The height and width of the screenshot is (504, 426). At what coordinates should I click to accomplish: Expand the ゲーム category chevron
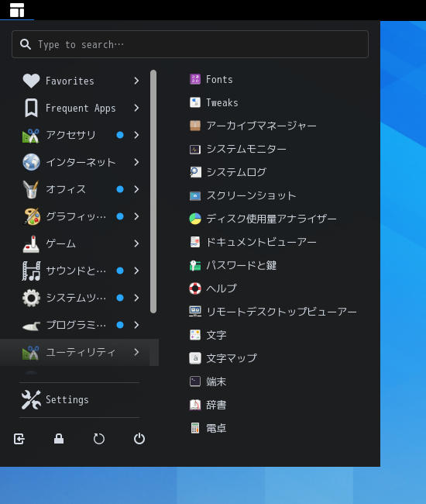point(137,243)
